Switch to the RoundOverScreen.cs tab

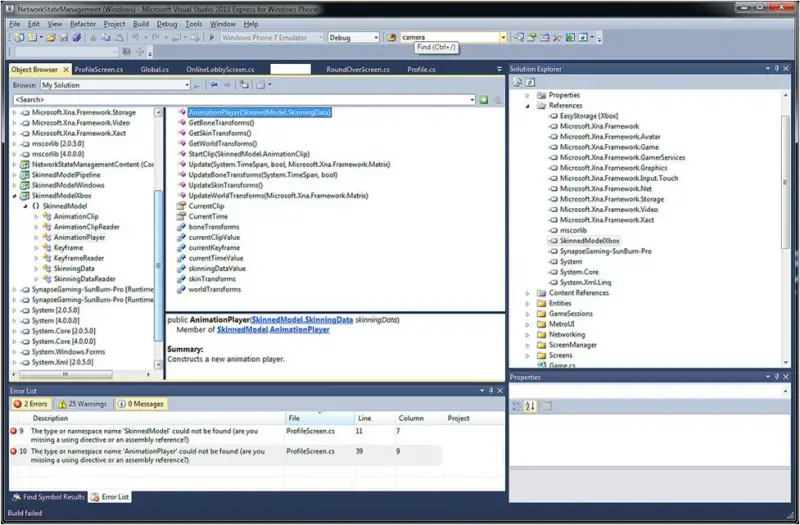(x=358, y=69)
